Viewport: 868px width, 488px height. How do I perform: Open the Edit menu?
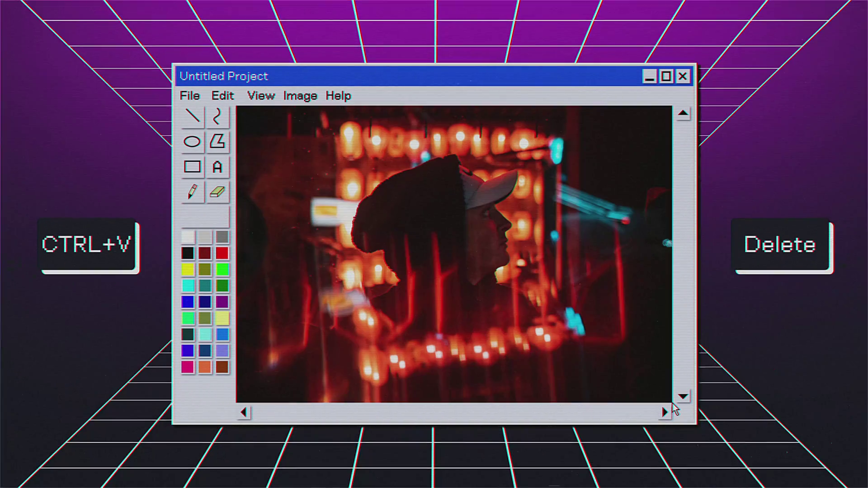point(222,96)
